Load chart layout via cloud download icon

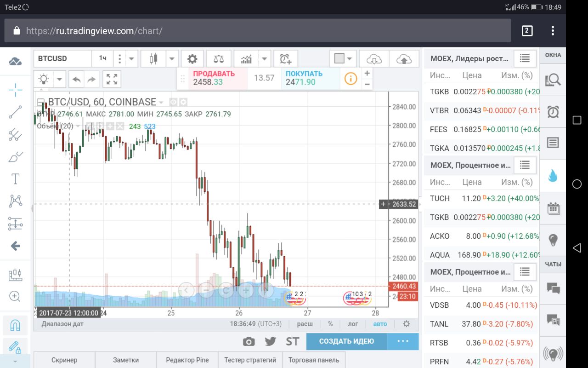pos(374,59)
